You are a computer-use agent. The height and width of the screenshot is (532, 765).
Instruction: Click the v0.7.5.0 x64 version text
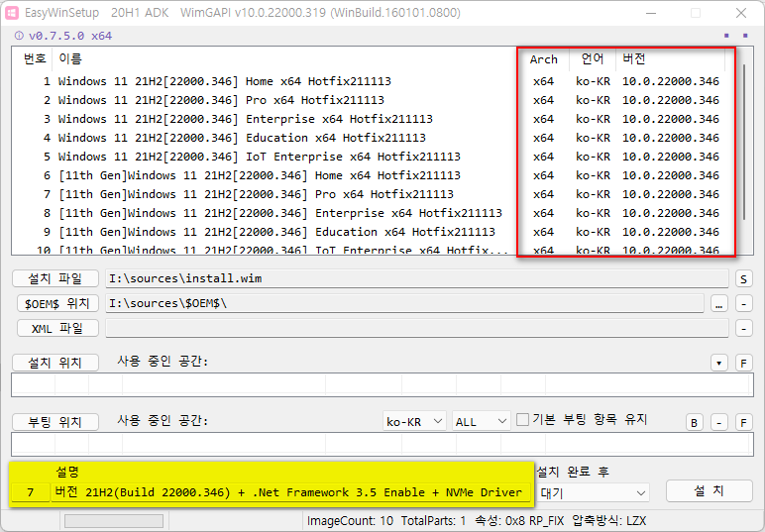click(70, 36)
